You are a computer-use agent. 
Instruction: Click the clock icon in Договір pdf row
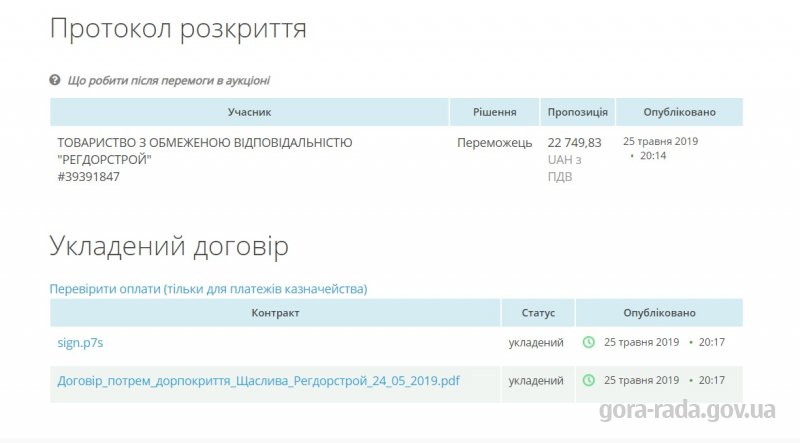[x=589, y=380]
